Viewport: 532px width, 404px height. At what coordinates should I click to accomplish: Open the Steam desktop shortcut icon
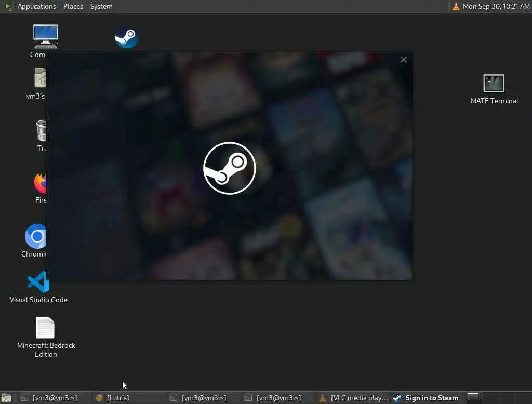click(126, 38)
